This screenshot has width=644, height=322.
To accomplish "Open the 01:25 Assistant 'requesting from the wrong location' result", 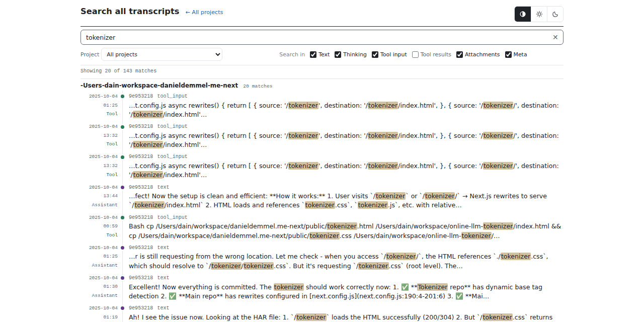I will [x=322, y=256].
